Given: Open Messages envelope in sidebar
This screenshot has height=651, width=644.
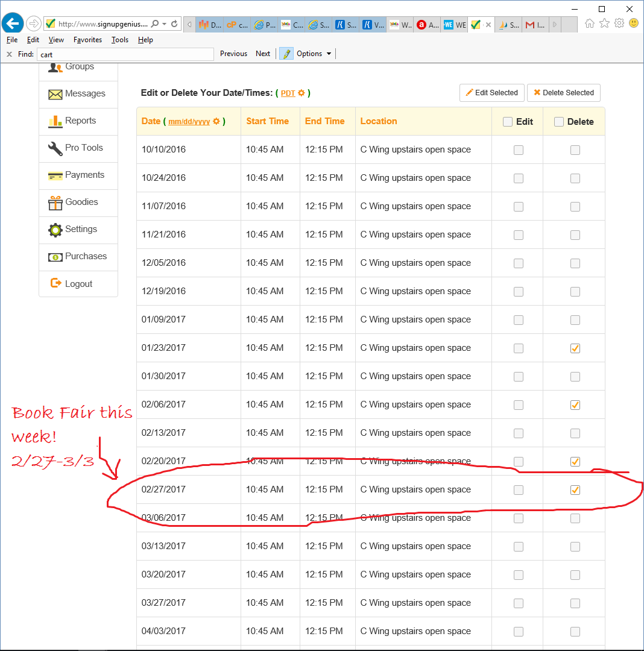Looking at the screenshot, I should [x=55, y=94].
